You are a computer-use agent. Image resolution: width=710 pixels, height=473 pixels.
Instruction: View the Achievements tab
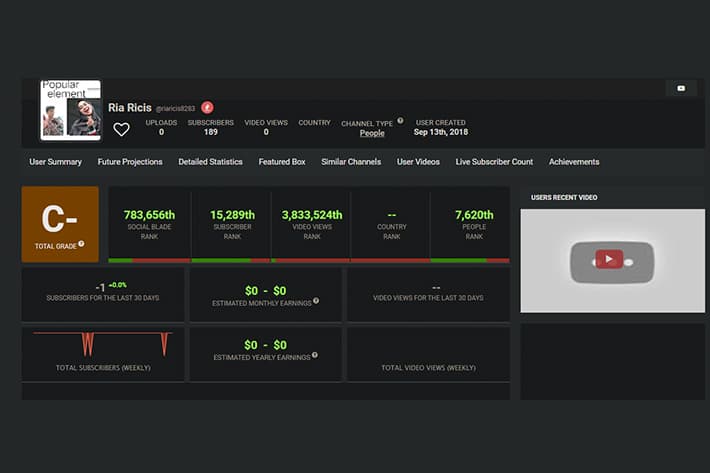[x=574, y=162]
